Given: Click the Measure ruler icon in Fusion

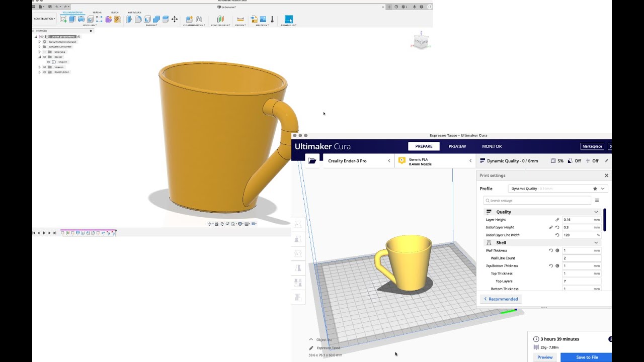Looking at the screenshot, I should point(240,19).
